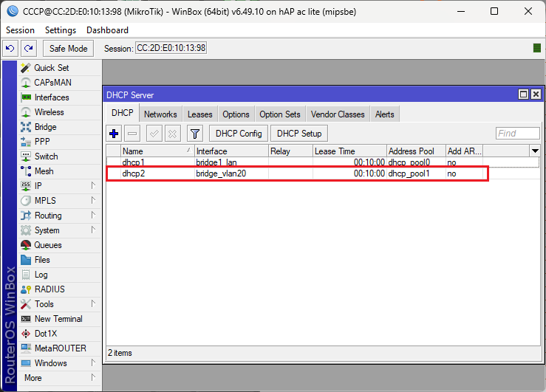Image resolution: width=546 pixels, height=392 pixels.
Task: Select the DHCP tab
Action: click(x=122, y=114)
